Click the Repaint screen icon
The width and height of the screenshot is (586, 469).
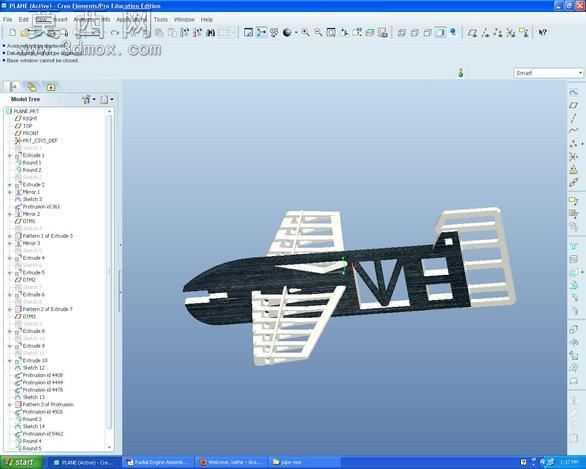[248, 33]
